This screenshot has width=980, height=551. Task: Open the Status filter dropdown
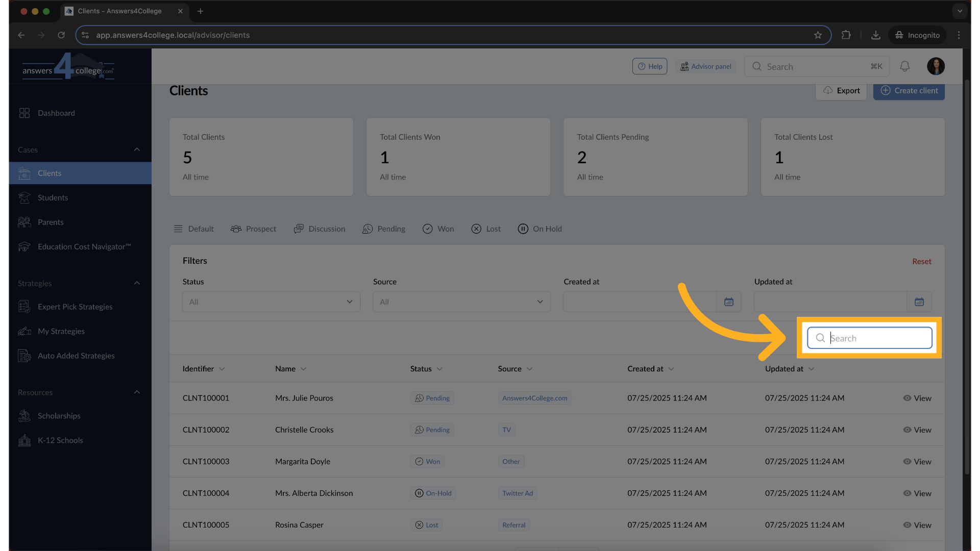coord(271,302)
